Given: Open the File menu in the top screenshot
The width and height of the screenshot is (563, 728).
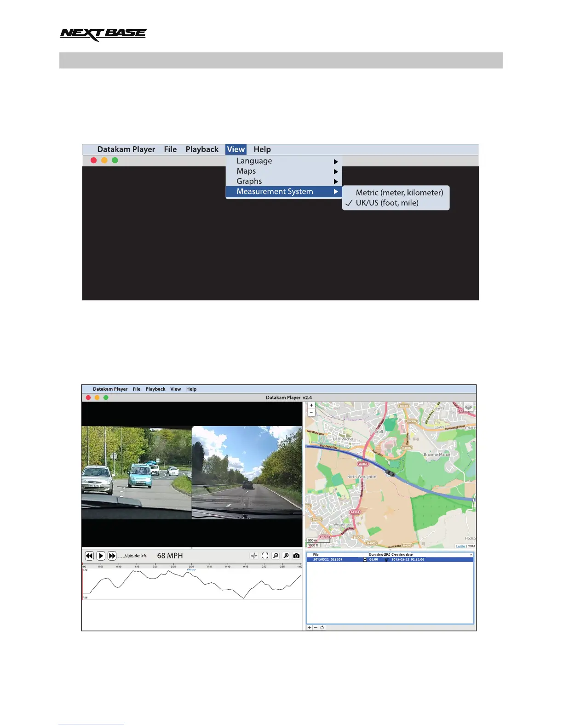Looking at the screenshot, I should click(170, 149).
